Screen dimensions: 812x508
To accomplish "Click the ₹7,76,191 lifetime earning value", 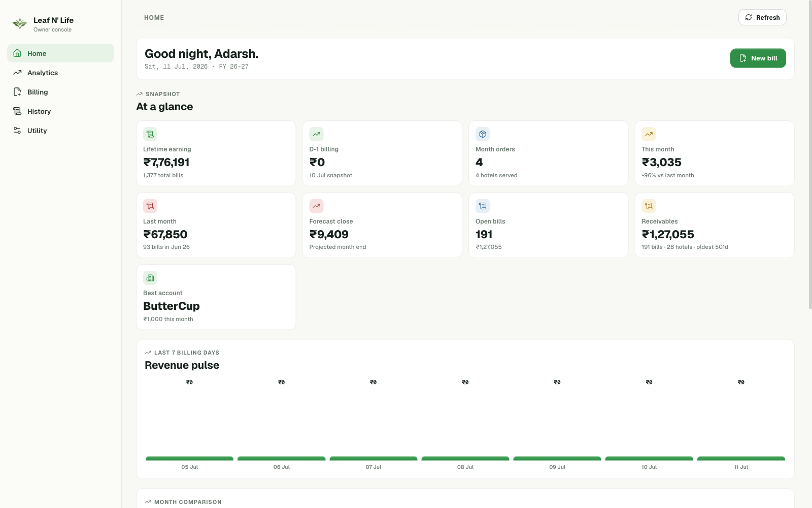I will coord(166,163).
